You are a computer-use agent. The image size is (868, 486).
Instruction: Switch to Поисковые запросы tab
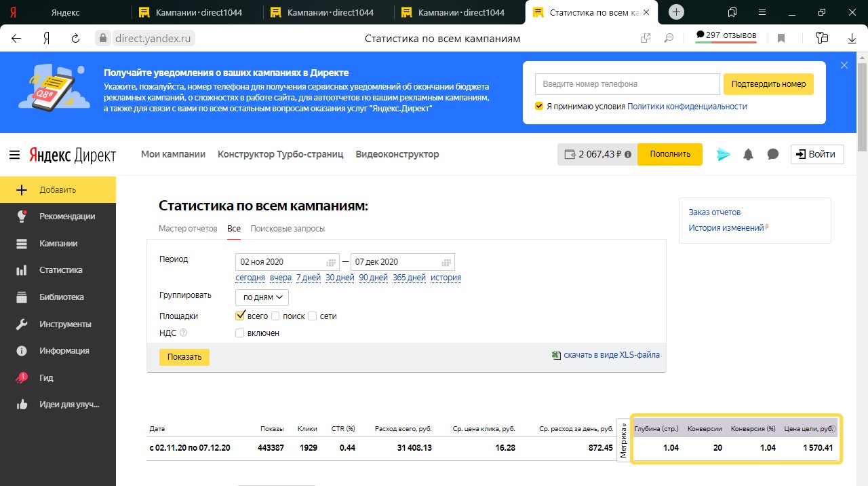pyautogui.click(x=288, y=229)
